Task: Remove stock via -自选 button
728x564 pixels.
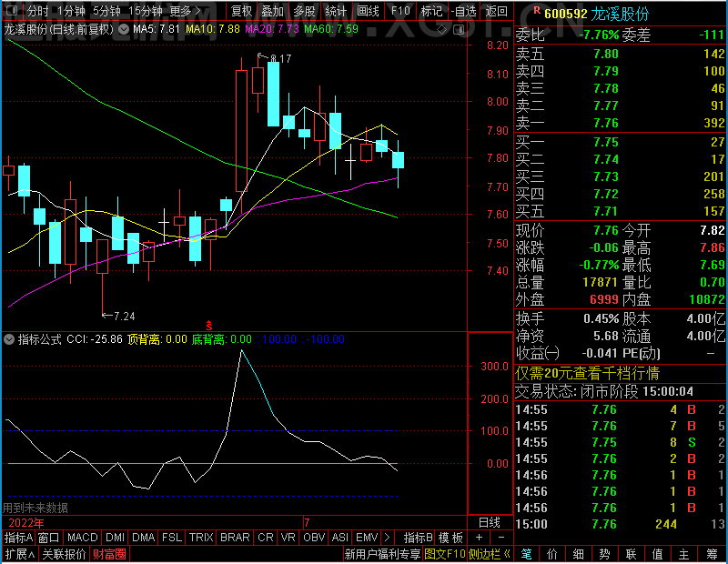Action: coord(462,11)
